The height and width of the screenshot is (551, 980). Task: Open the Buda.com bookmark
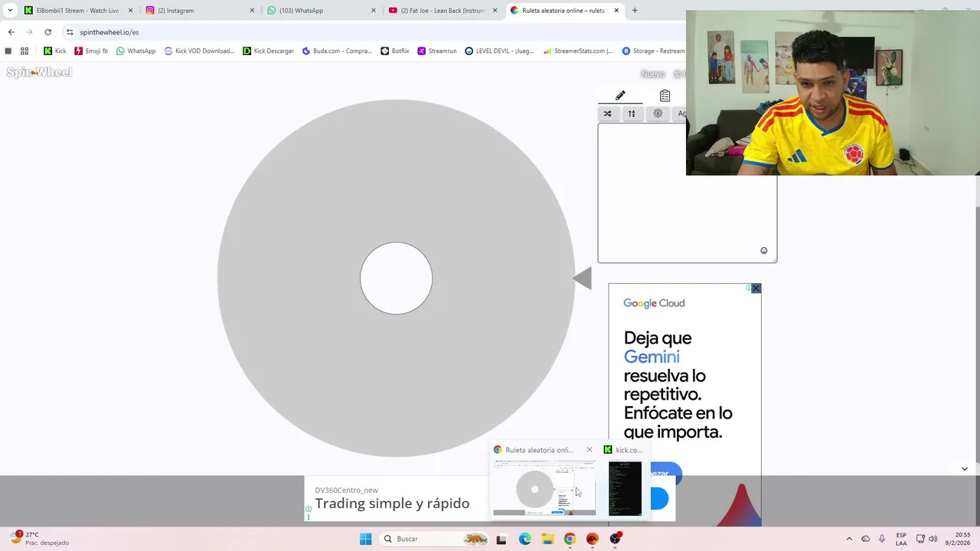point(337,51)
